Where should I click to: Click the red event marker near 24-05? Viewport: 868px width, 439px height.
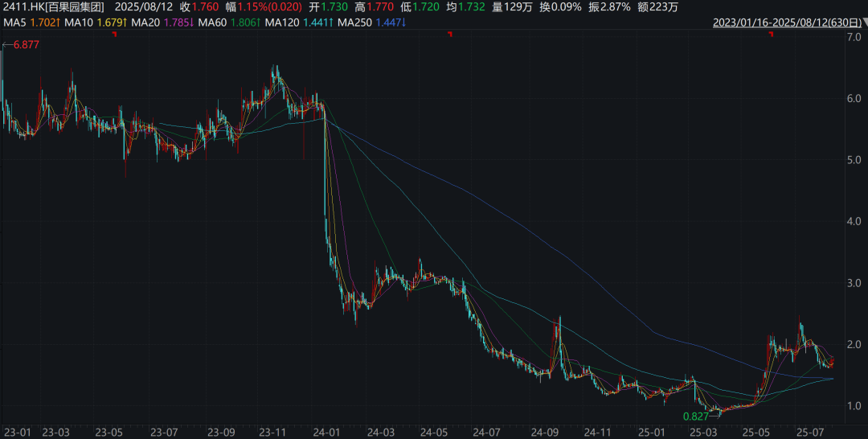(450, 34)
